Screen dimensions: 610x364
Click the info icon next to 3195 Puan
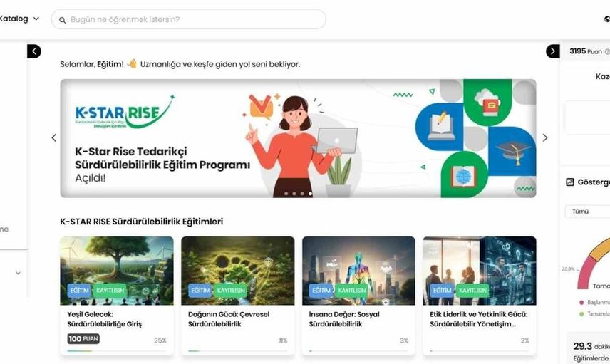607,51
